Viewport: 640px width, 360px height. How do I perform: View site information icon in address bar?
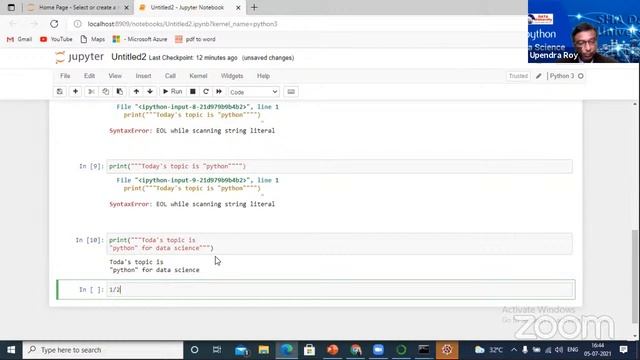[78, 24]
